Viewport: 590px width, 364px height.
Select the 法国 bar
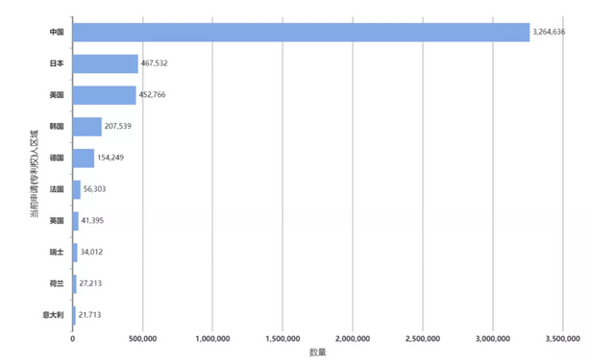coord(76,189)
